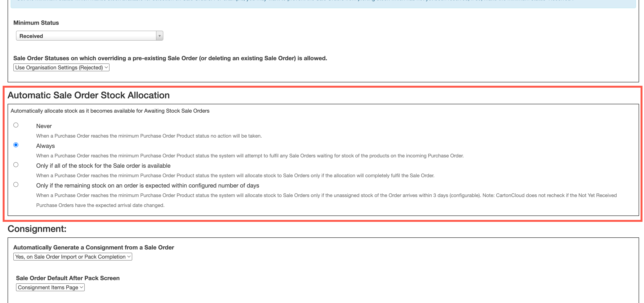Click the 'Consignment:' section heading

pos(37,229)
